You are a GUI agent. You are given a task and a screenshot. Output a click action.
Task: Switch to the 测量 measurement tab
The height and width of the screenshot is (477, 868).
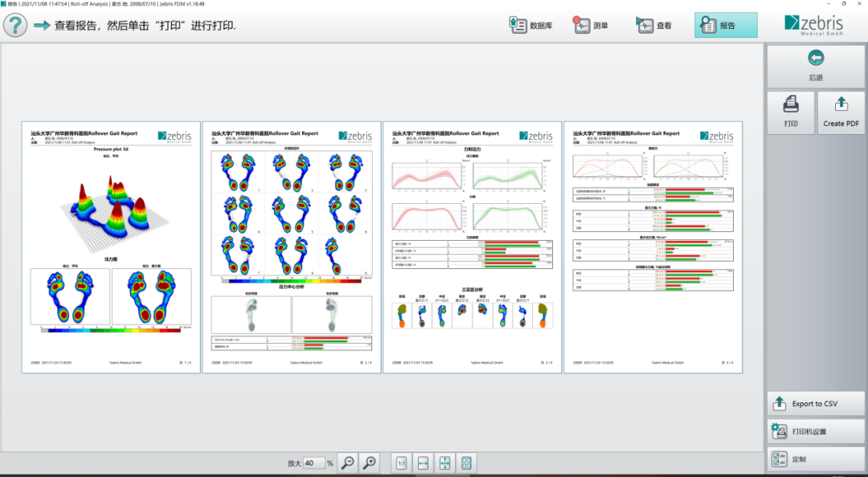(x=591, y=25)
